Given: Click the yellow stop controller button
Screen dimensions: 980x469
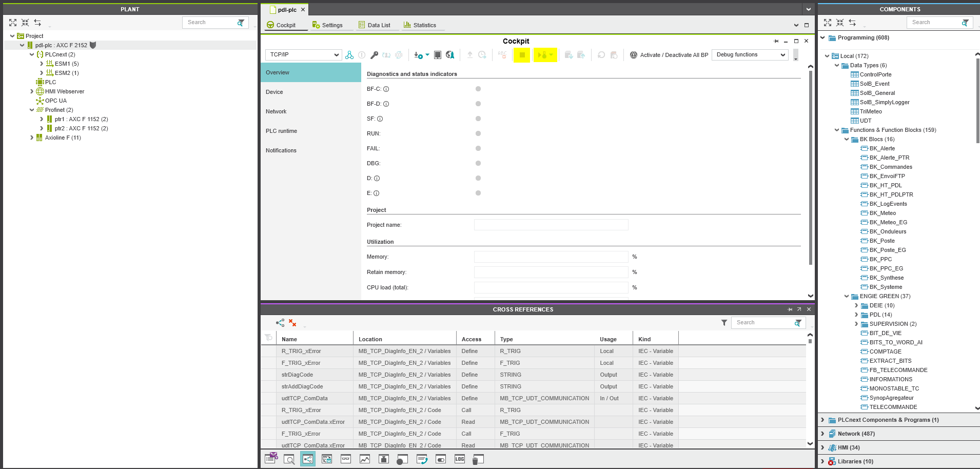Looking at the screenshot, I should click(x=522, y=55).
